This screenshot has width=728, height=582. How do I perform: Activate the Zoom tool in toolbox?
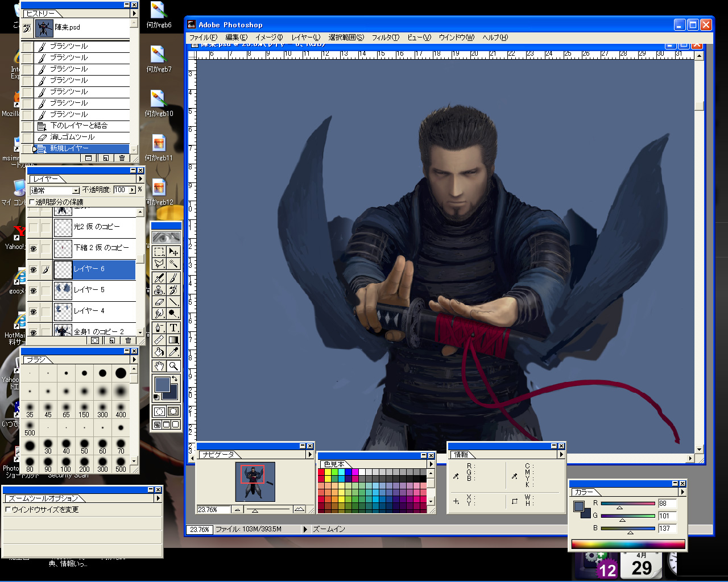click(173, 367)
